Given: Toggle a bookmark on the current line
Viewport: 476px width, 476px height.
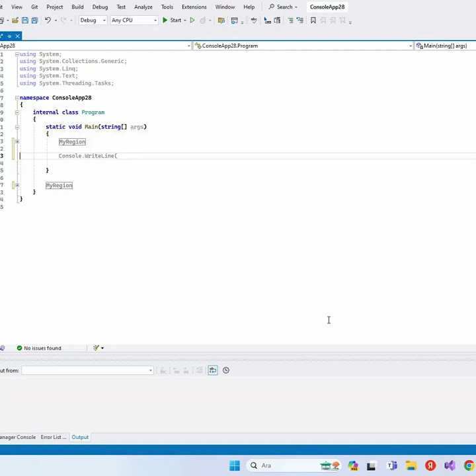Looking at the screenshot, I should pos(313,20).
